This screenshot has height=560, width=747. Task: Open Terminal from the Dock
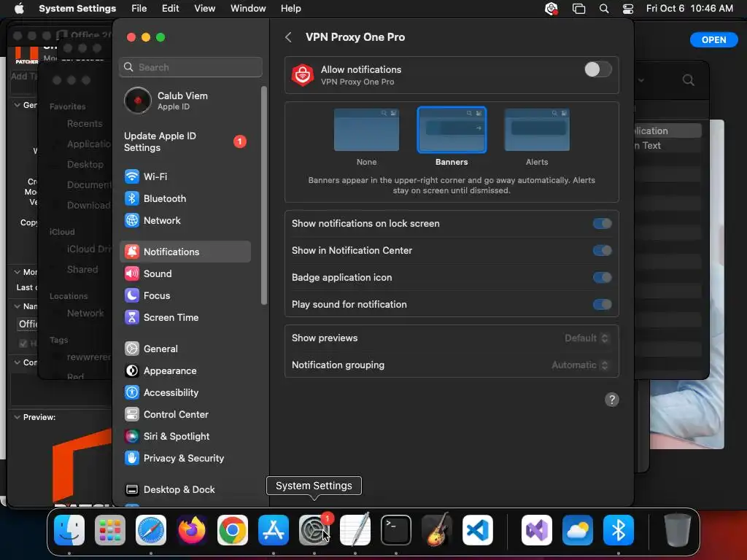(x=396, y=530)
